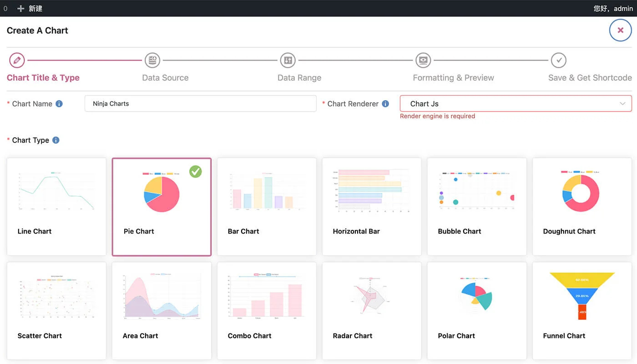The width and height of the screenshot is (637, 364).
Task: Click the Chart Name input field
Action: click(x=200, y=104)
